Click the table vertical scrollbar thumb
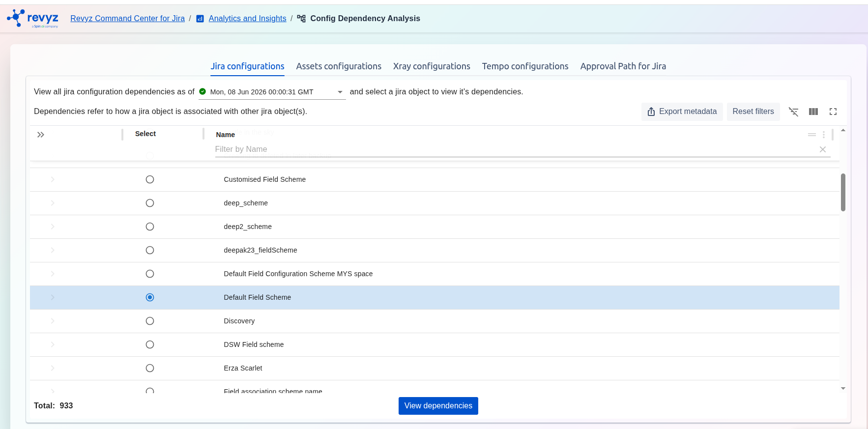The height and width of the screenshot is (429, 868). [x=843, y=192]
